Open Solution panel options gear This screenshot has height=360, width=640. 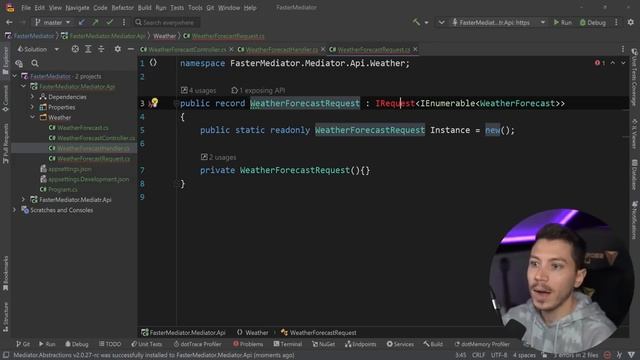tap(118, 49)
